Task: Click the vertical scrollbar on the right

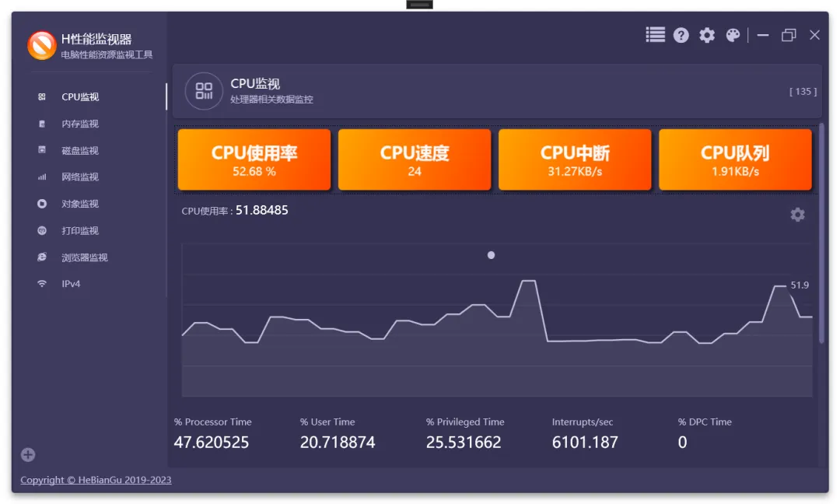Action: (x=821, y=233)
